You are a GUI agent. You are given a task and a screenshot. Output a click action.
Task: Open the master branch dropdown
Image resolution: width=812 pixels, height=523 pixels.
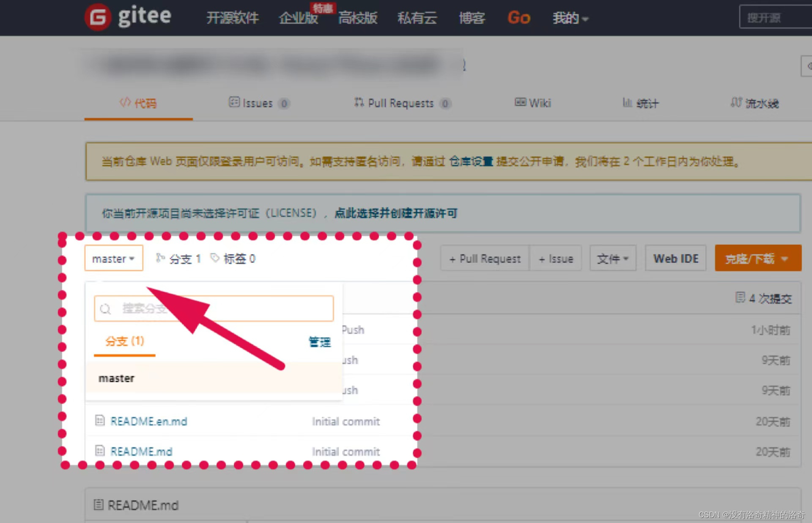pos(113,258)
